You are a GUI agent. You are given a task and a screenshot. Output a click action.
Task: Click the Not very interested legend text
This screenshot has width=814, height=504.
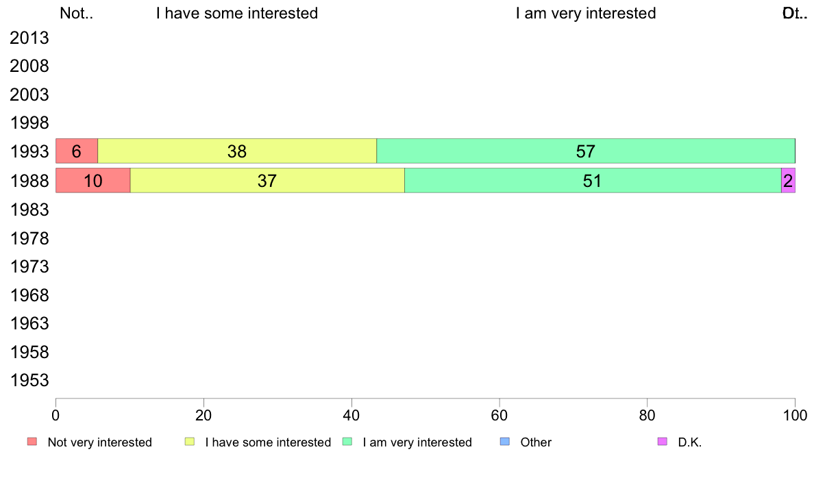pyautogui.click(x=99, y=442)
